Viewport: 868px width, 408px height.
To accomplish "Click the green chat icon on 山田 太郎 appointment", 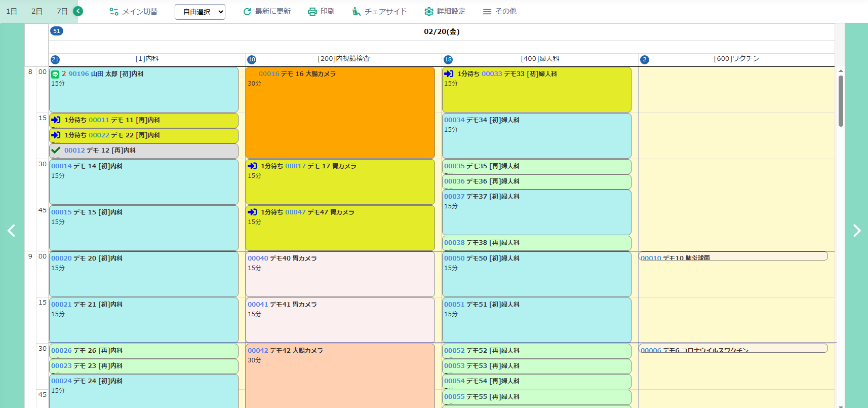I will [55, 75].
